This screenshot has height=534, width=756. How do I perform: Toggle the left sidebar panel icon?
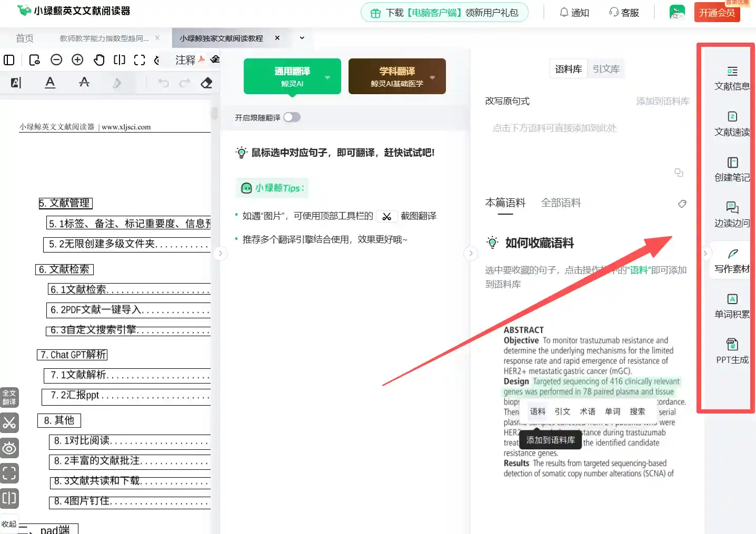pos(9,60)
